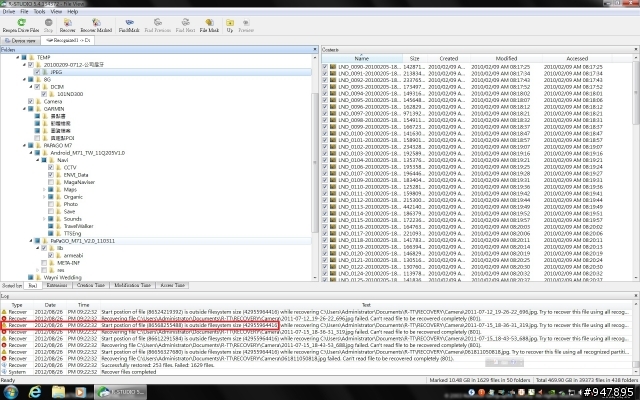Image resolution: width=640 pixels, height=400 pixels.
Task: Click the GARMIN folder icon in tree
Action: click(x=39, y=109)
